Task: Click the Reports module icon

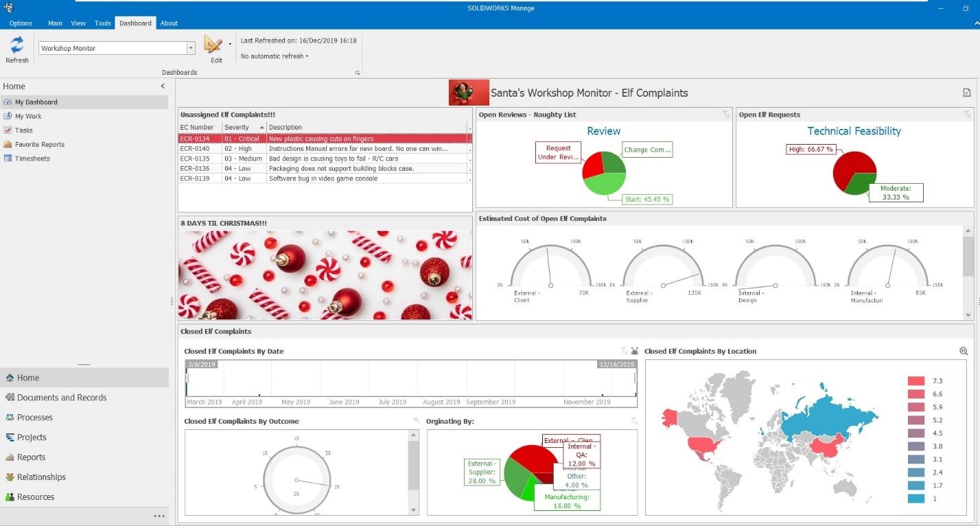Action: click(10, 457)
